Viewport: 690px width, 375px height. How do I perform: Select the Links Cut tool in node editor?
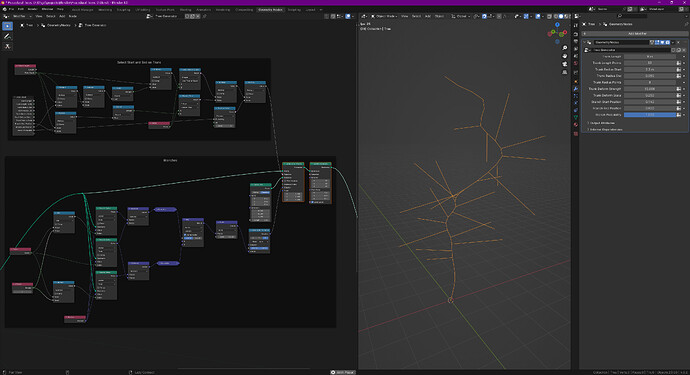pos(7,47)
